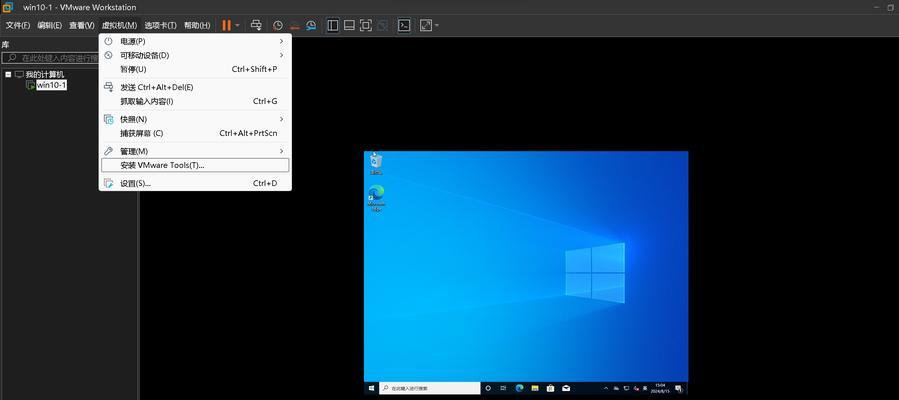Viewport: 899px width, 400px height.
Task: Collapse the 我的计算机 tree node
Action: click(x=8, y=74)
